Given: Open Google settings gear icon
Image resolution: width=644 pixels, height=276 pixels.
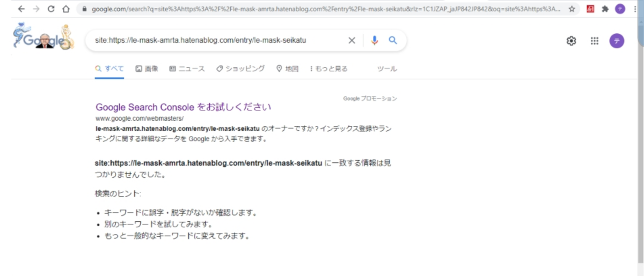Looking at the screenshot, I should point(572,41).
